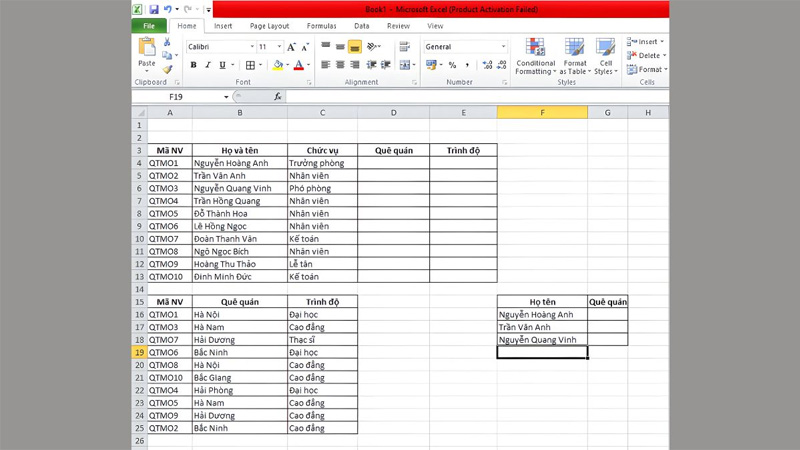The image size is (800, 450).
Task: Switch to the View tab
Action: [x=435, y=26]
